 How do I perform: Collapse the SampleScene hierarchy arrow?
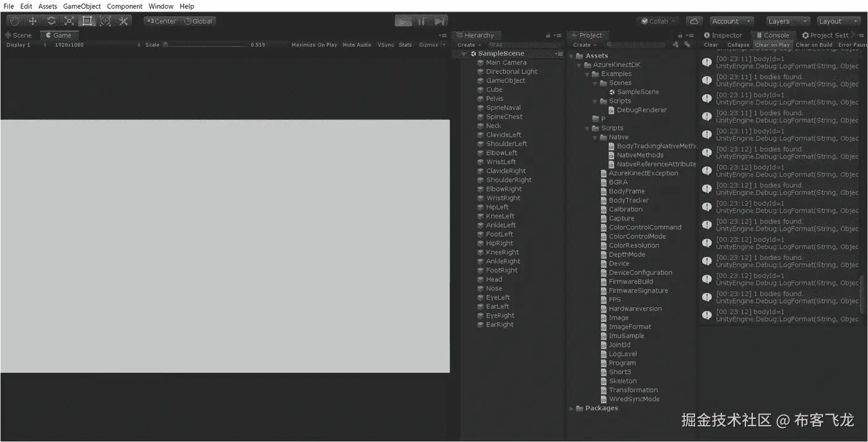coord(463,53)
